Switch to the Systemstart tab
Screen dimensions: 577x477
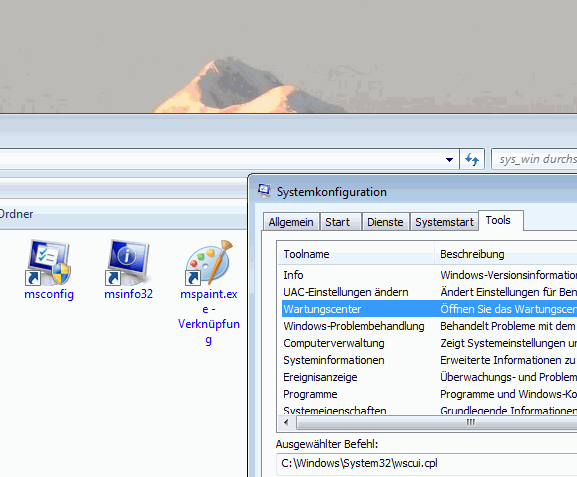point(444,222)
